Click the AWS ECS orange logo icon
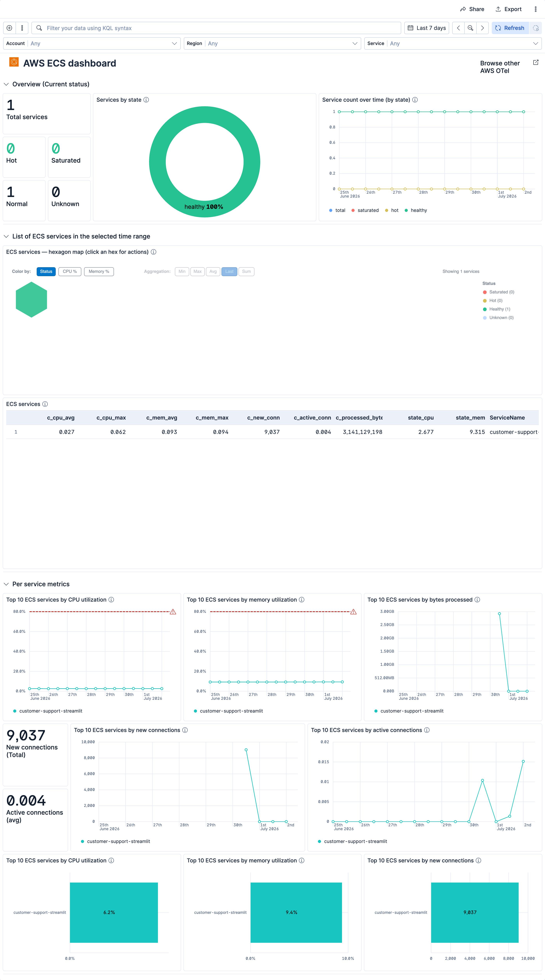The image size is (545, 980). [x=14, y=62]
